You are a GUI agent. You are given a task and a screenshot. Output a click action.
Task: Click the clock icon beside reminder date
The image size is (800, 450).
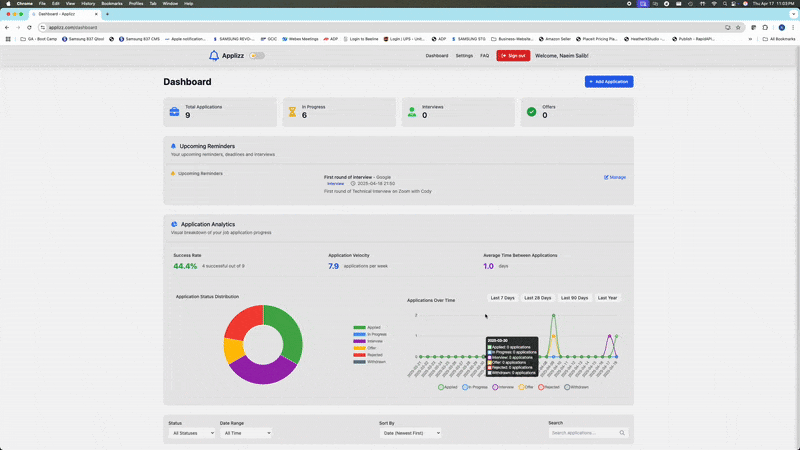pyautogui.click(x=353, y=184)
